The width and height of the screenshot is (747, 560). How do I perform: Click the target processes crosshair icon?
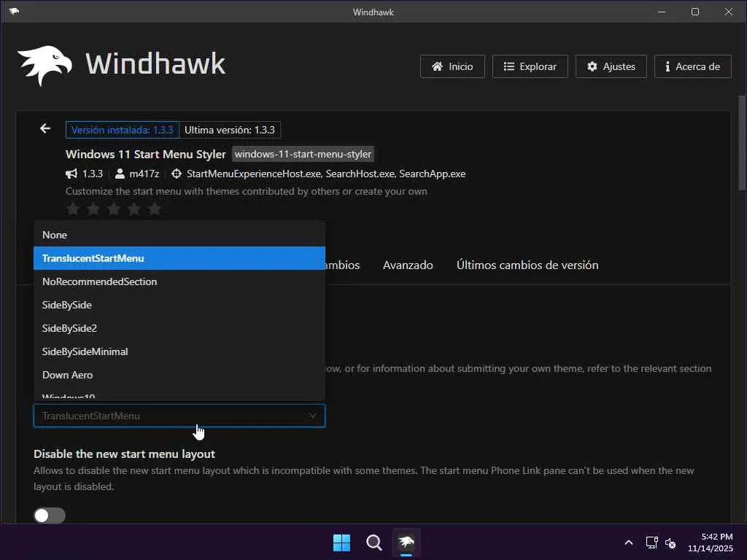pos(177,174)
